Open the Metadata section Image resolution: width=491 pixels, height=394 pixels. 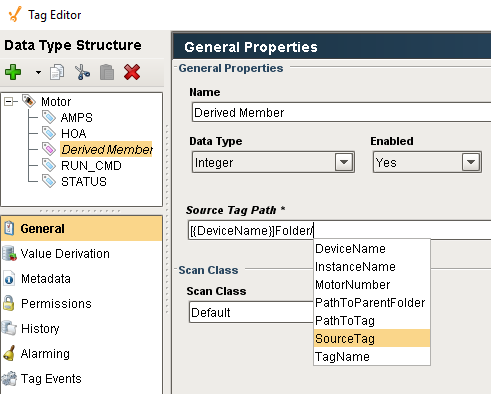[82, 279]
